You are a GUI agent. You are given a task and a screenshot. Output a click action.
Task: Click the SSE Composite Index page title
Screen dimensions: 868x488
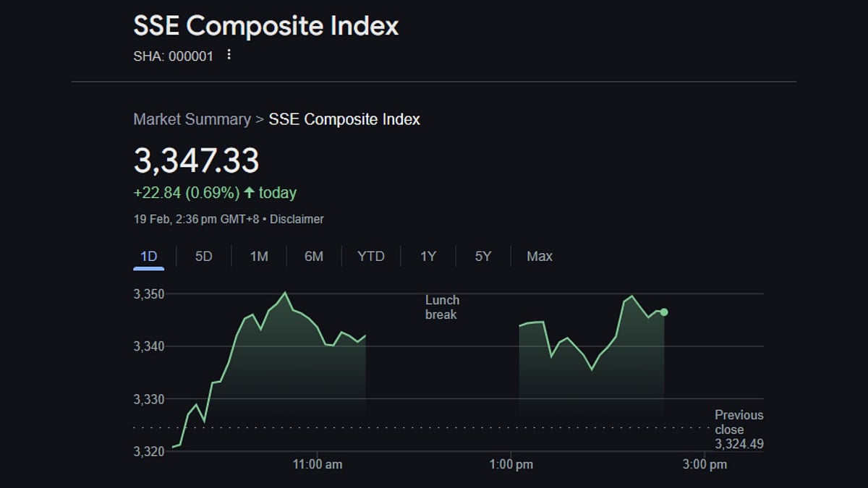(265, 26)
